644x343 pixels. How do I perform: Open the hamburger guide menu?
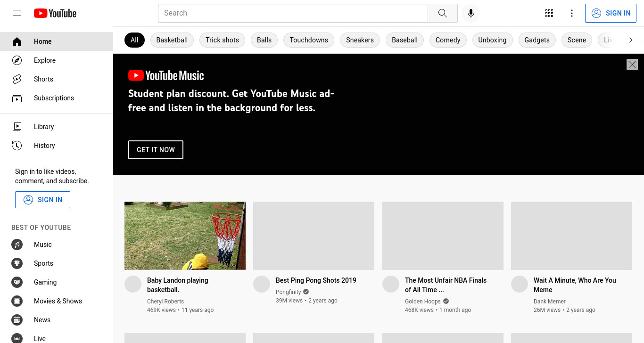pyautogui.click(x=17, y=13)
